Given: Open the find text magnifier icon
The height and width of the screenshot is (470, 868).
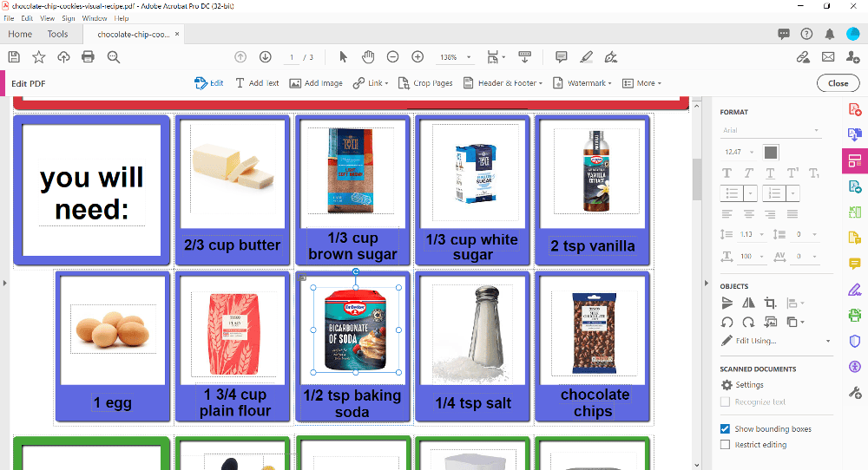Looking at the screenshot, I should pyautogui.click(x=114, y=57).
